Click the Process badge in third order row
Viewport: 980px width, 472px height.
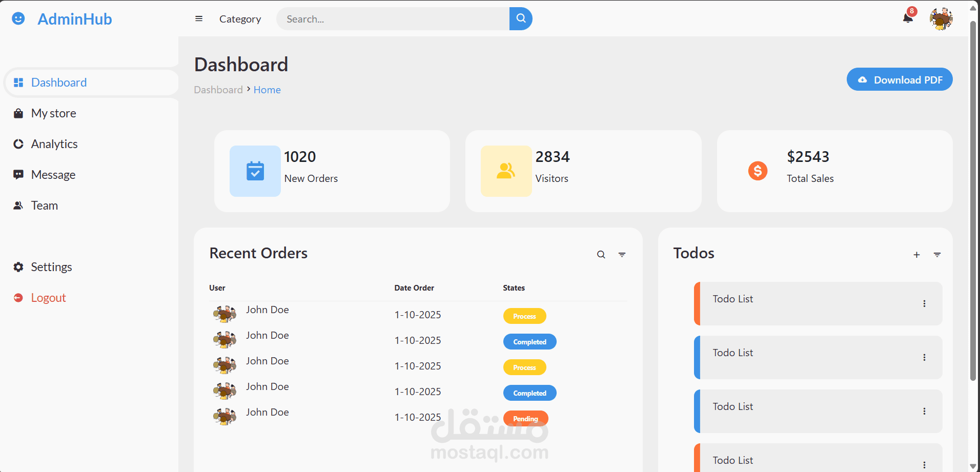524,367
